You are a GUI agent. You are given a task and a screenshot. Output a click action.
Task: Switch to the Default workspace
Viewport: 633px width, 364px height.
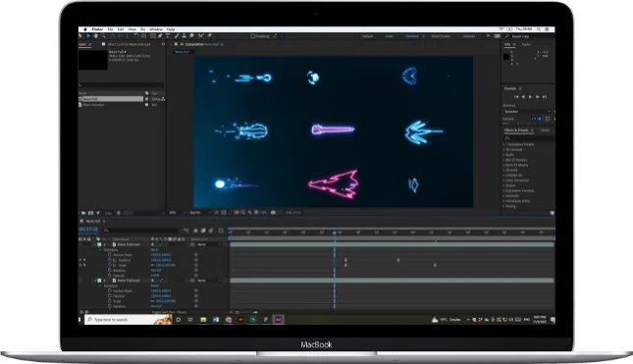367,36
